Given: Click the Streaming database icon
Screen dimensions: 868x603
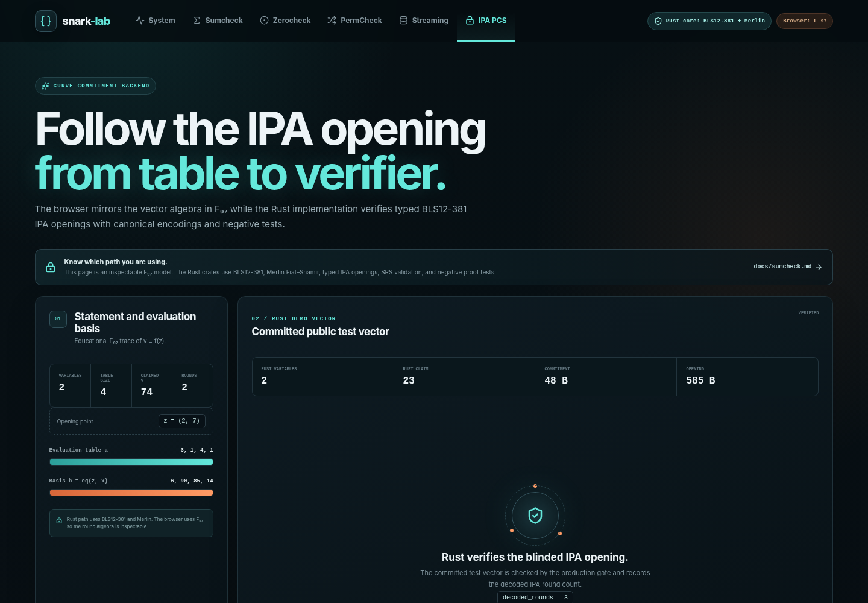Looking at the screenshot, I should [x=403, y=21].
